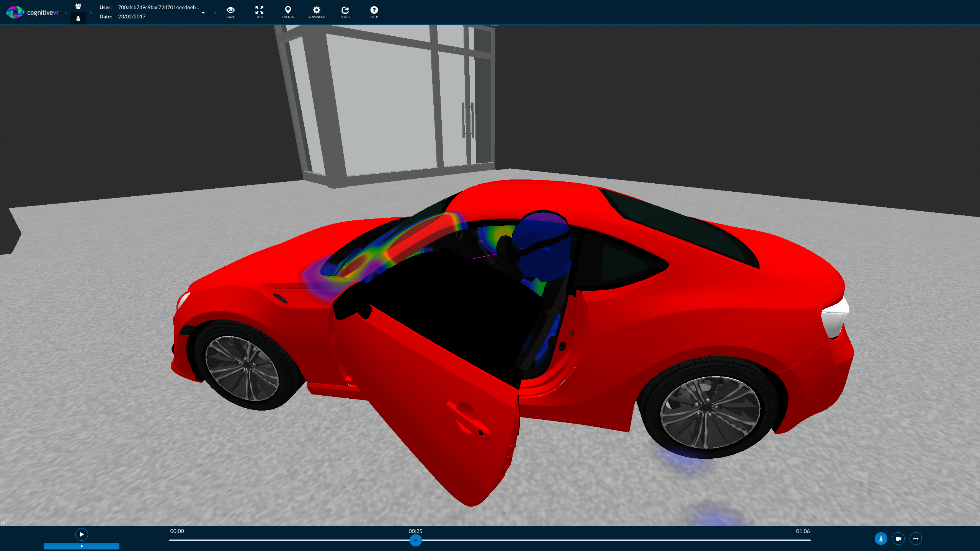Show the Events visualization
Viewport: 980px width, 551px height.
point(288,12)
